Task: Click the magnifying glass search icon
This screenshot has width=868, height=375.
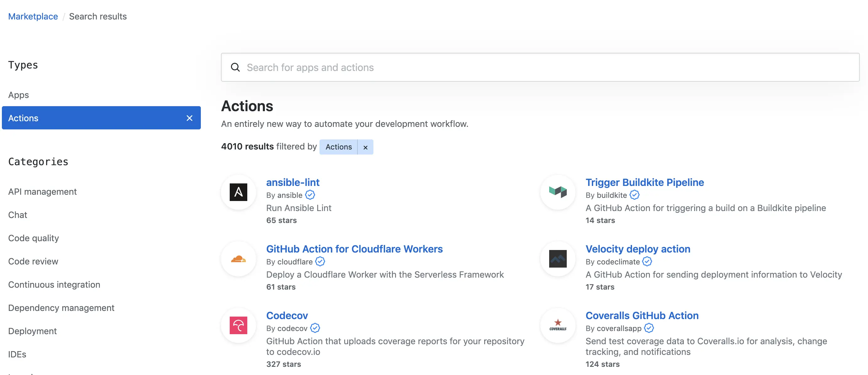Action: click(235, 68)
